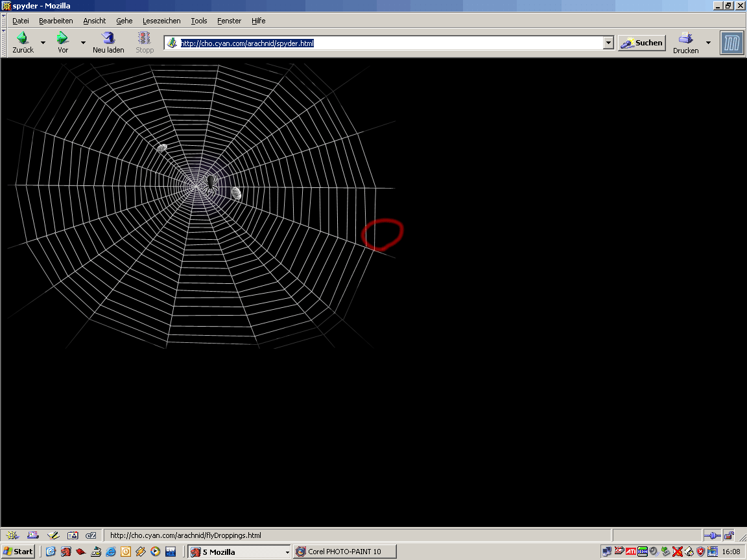The height and width of the screenshot is (560, 747).
Task: Open the URL bar history dropdown
Action: [608, 43]
